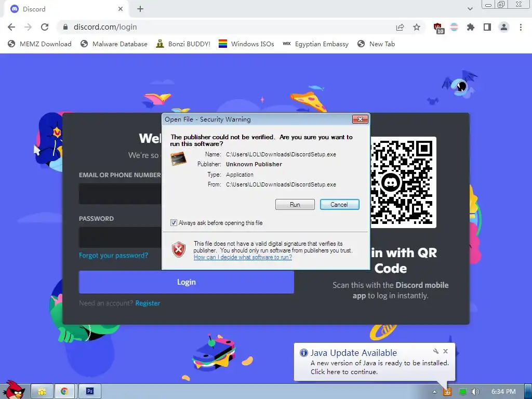Viewport: 532px width, 399px height.
Task: Click the Java Update Available notification
Action: point(375,362)
